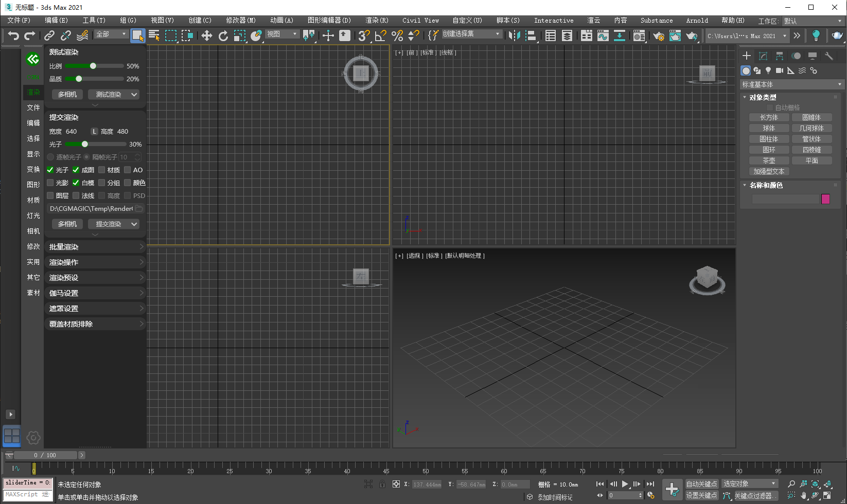Click the render output path field
Viewport: 847px width, 504px height.
(x=90, y=208)
